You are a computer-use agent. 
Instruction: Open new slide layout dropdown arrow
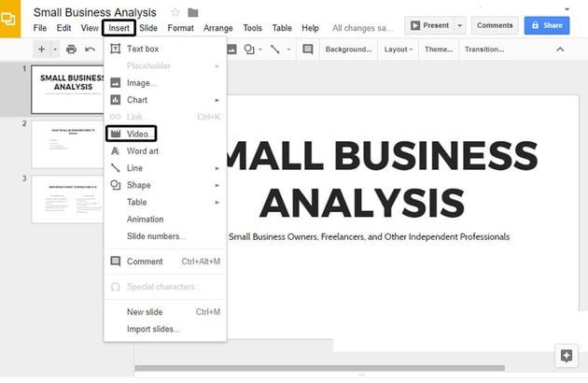pos(55,50)
